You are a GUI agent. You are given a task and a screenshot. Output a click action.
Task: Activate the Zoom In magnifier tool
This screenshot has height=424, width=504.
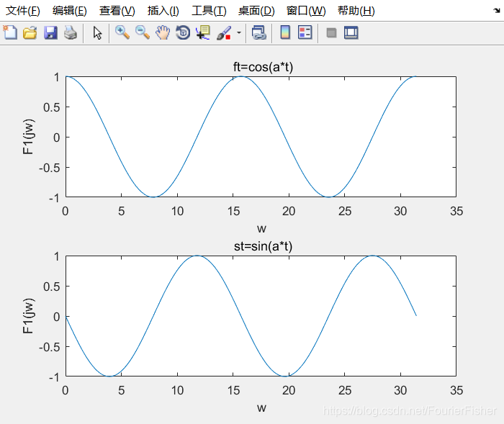(x=122, y=32)
